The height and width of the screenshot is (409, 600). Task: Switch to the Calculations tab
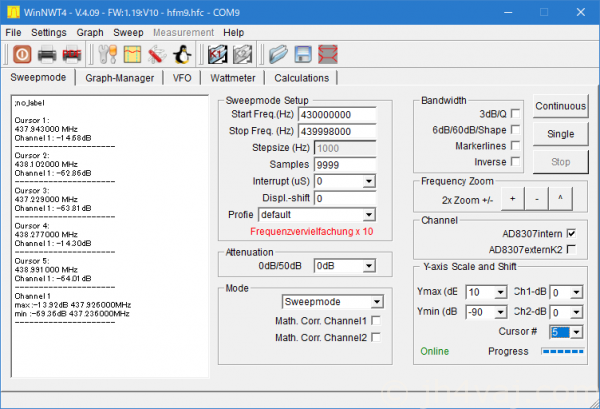[302, 78]
